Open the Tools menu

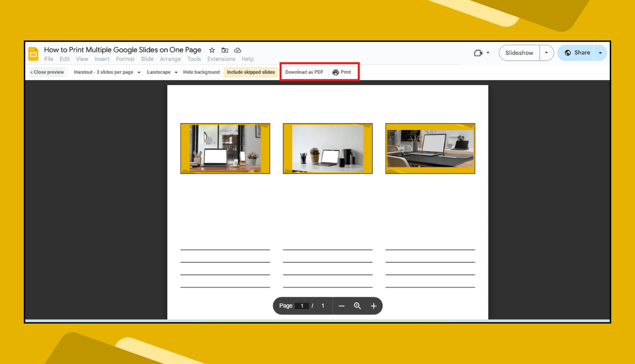pos(194,59)
